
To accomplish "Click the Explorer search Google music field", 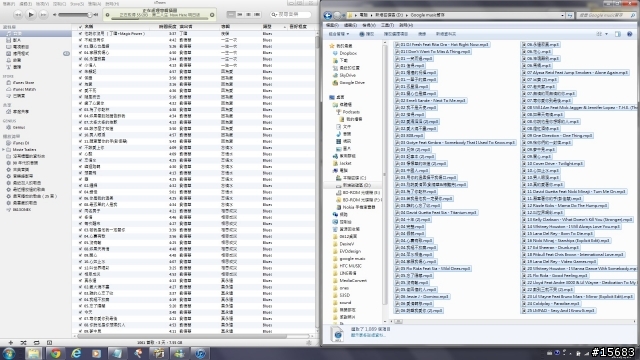I will tap(606, 16).
